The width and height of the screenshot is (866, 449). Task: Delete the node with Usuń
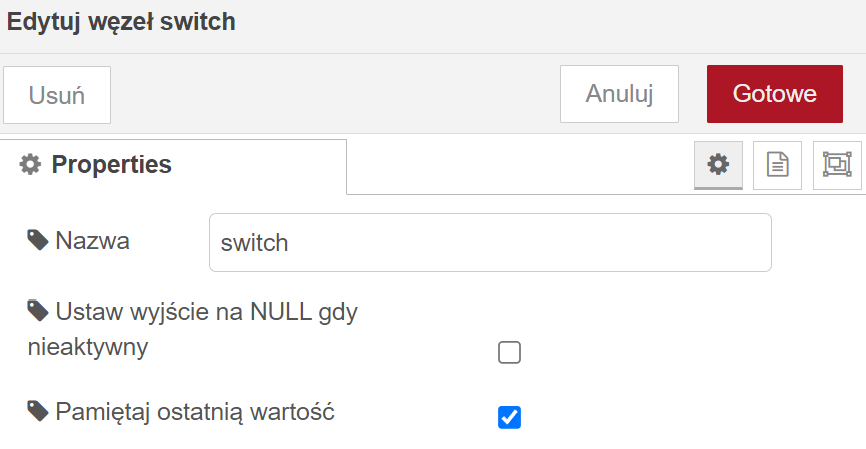[57, 95]
